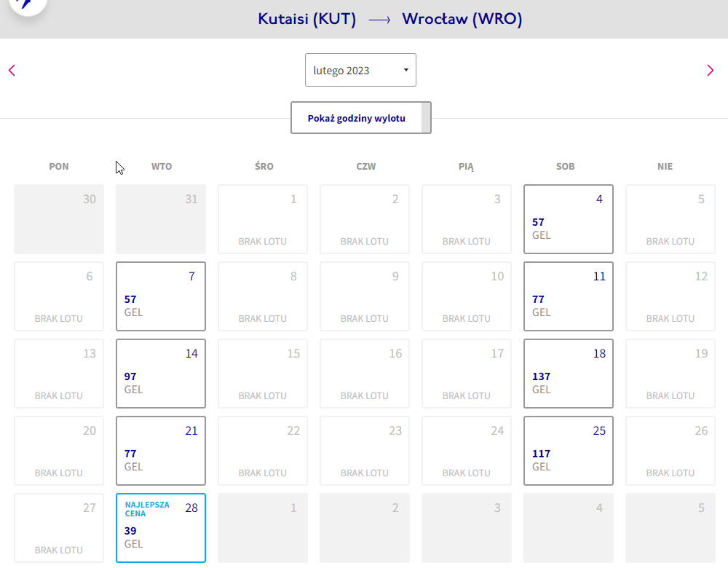728x568 pixels.
Task: Click the February 1 cell with no flight
Action: pyautogui.click(x=263, y=219)
